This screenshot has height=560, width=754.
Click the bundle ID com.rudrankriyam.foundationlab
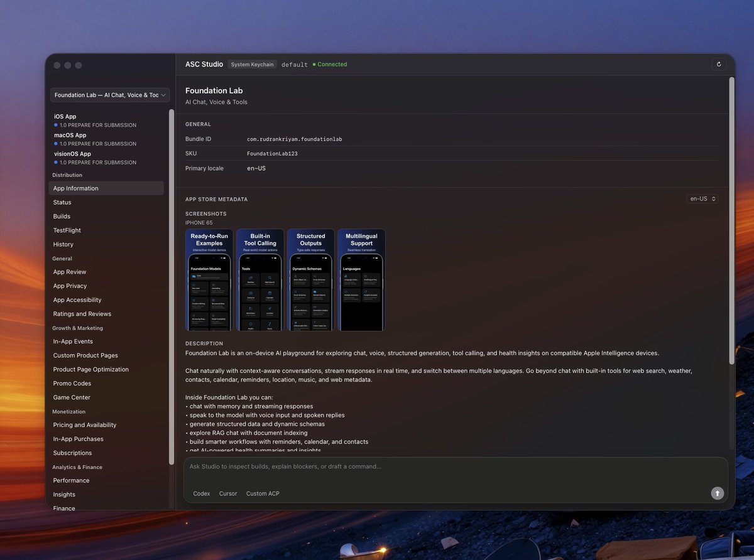(x=295, y=139)
